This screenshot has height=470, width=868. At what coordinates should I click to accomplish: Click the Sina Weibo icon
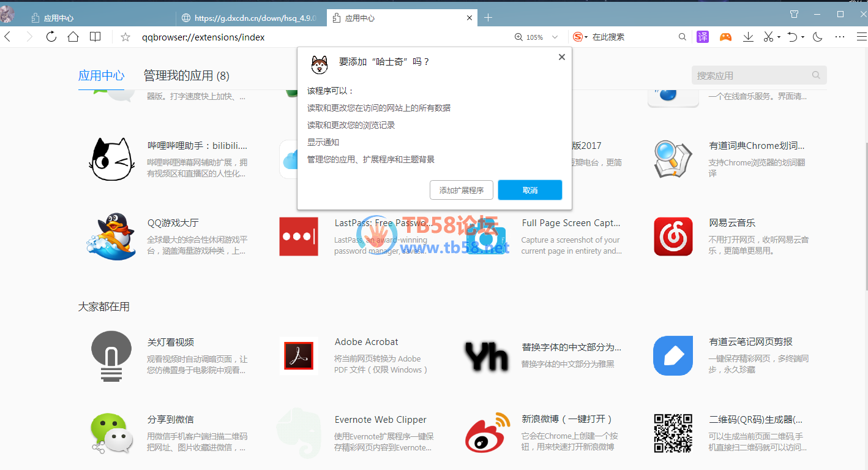pos(487,433)
